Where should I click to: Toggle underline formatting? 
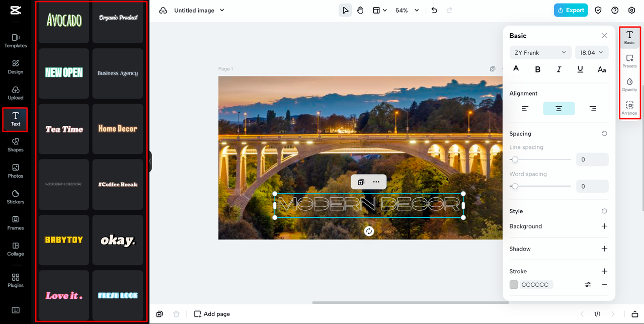click(580, 69)
